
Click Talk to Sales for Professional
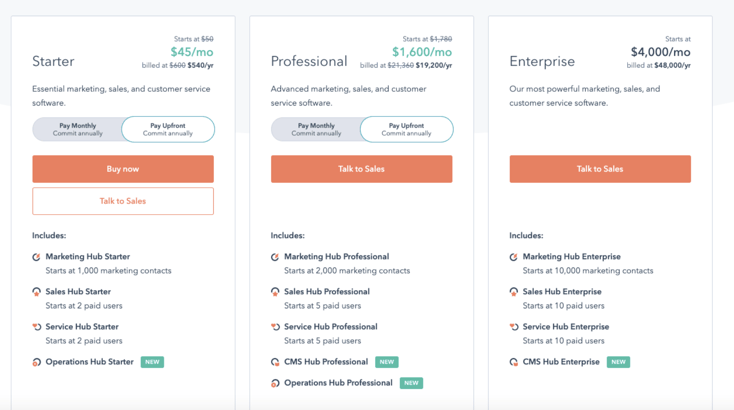[361, 169]
